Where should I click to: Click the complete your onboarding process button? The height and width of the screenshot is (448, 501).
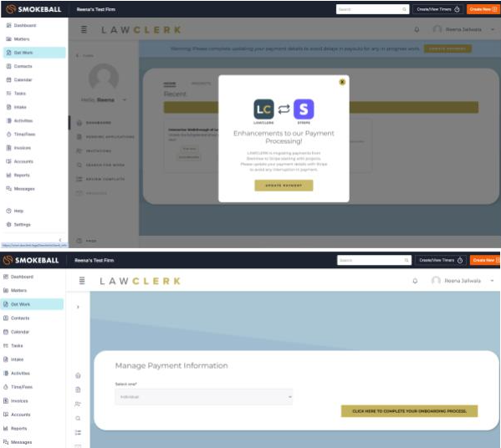(x=409, y=411)
